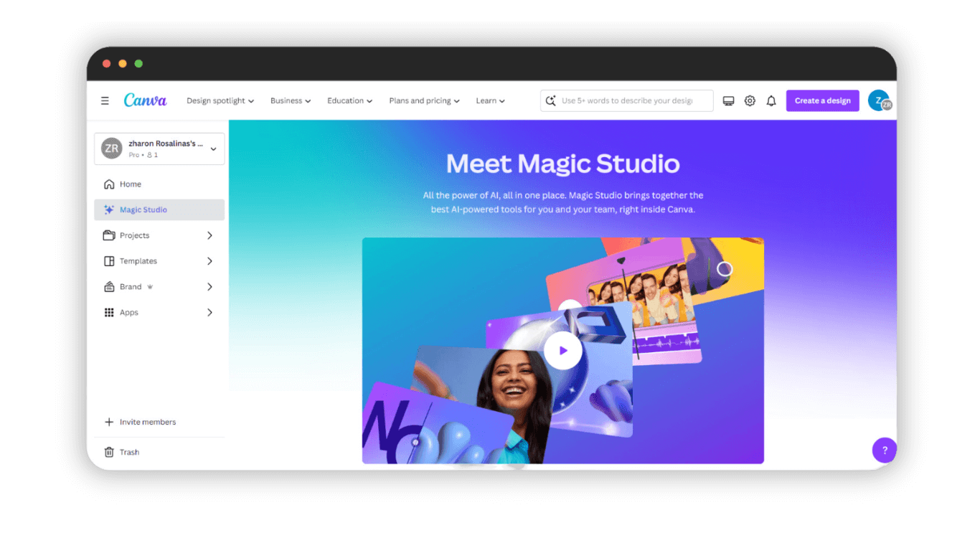Image resolution: width=980 pixels, height=551 pixels.
Task: Open settings with the gear icon
Action: coord(750,100)
